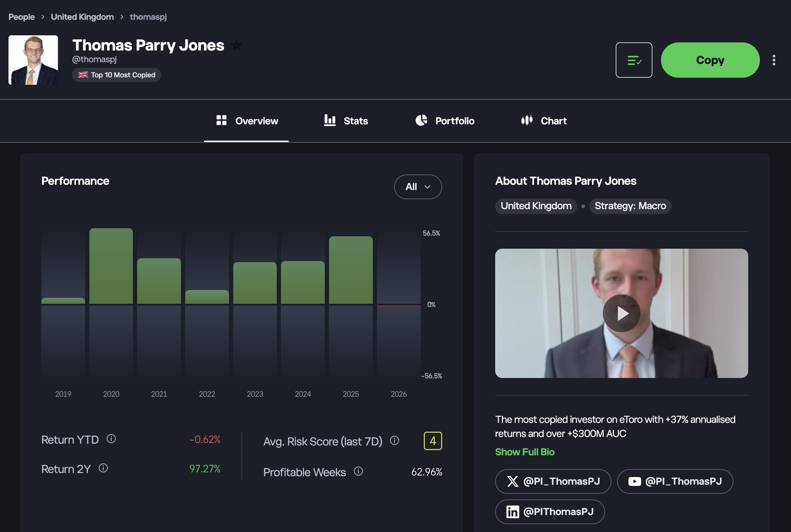Open the YouTube channel @PI_ThomasPJ
Image resolution: width=791 pixels, height=532 pixels.
[674, 481]
